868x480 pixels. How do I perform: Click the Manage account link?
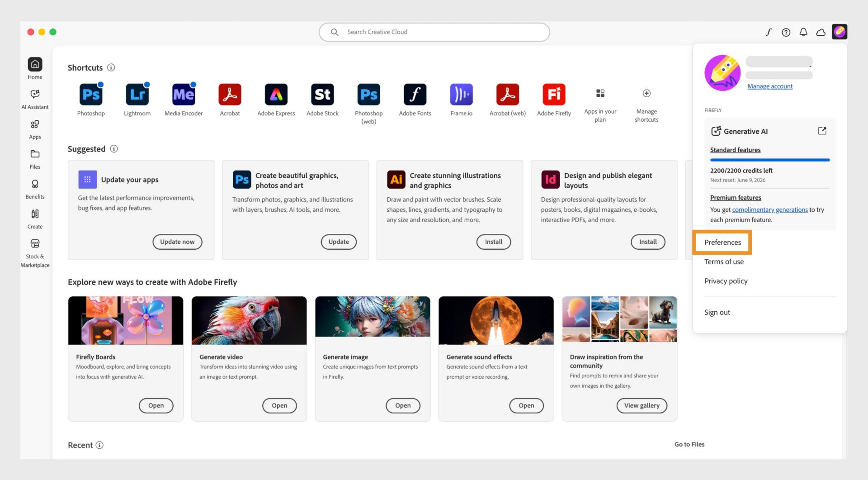[x=770, y=86]
